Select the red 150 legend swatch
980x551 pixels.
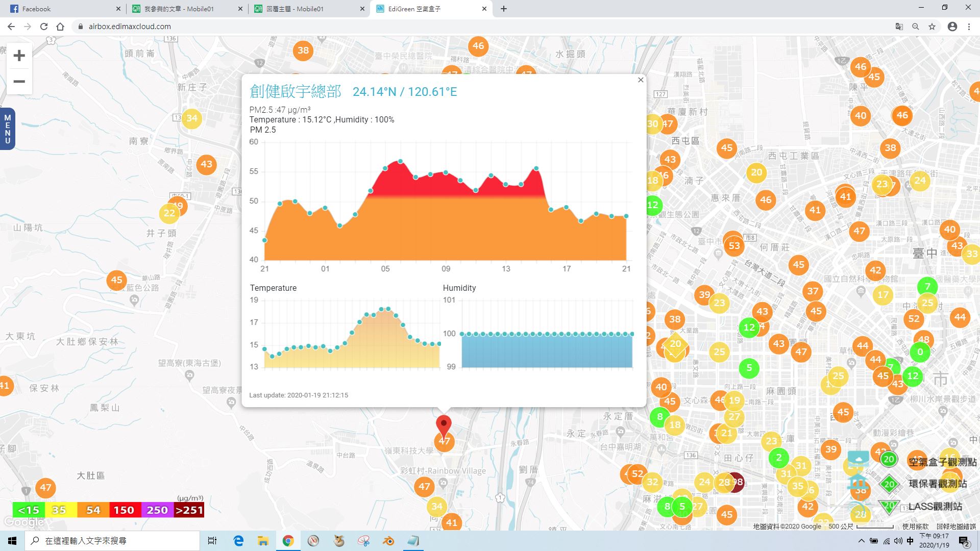pyautogui.click(x=125, y=510)
